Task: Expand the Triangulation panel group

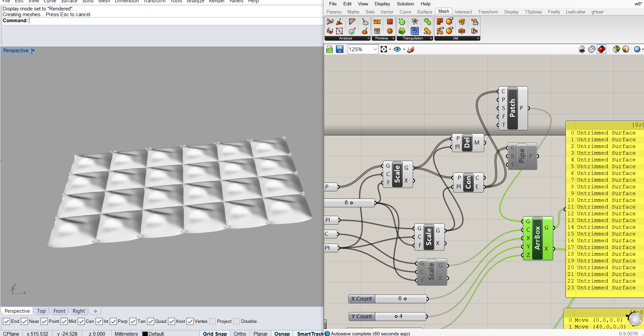Action: [431, 38]
